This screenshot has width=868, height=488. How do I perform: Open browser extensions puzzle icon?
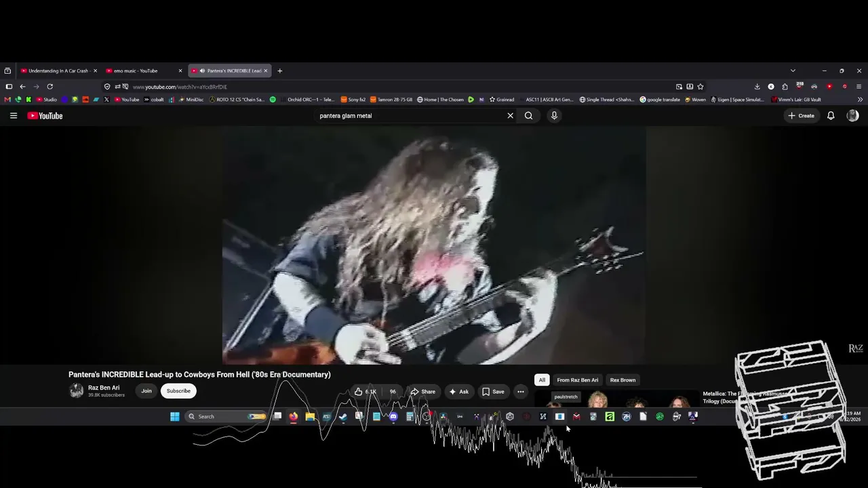[x=785, y=87]
